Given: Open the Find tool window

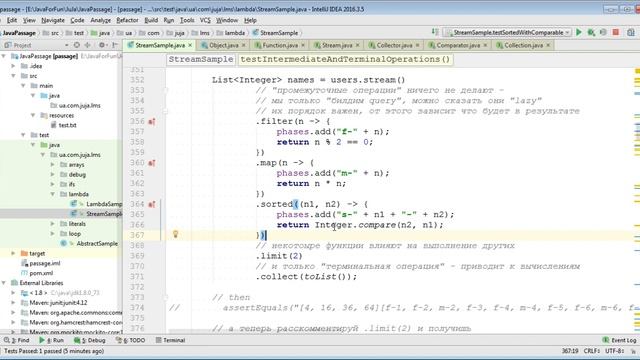Looking at the screenshot, I should pyautogui.click(x=17, y=340).
